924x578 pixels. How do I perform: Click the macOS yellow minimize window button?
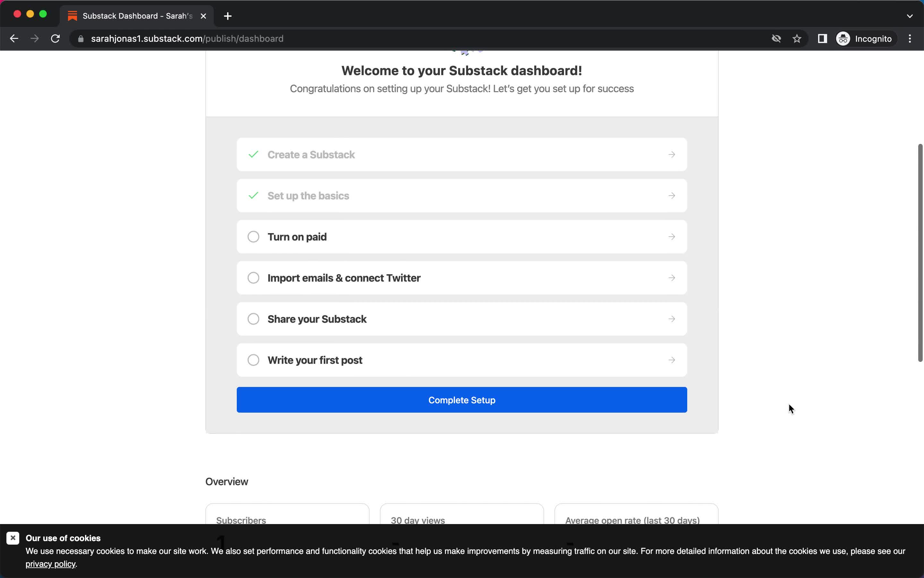point(30,14)
